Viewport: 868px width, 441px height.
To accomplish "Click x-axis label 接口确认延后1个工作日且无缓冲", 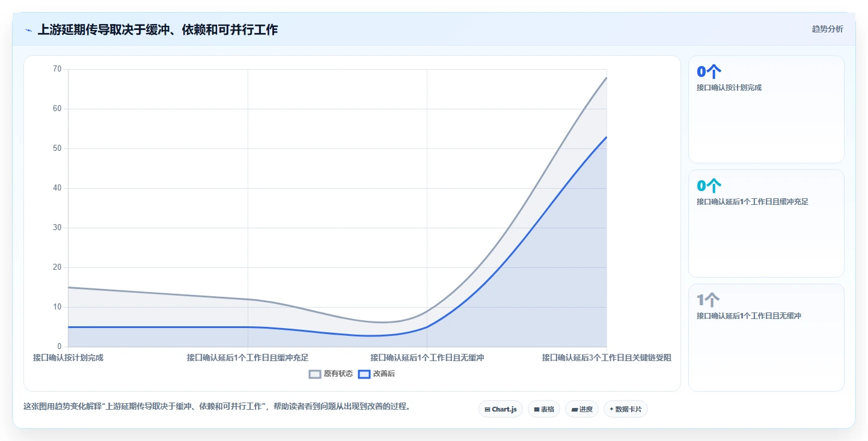I will [427, 357].
